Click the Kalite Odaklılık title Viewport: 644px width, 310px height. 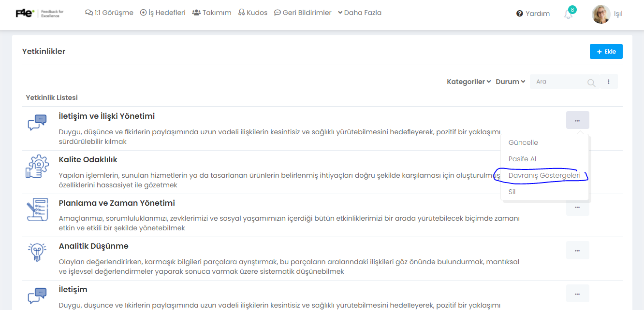pyautogui.click(x=88, y=159)
